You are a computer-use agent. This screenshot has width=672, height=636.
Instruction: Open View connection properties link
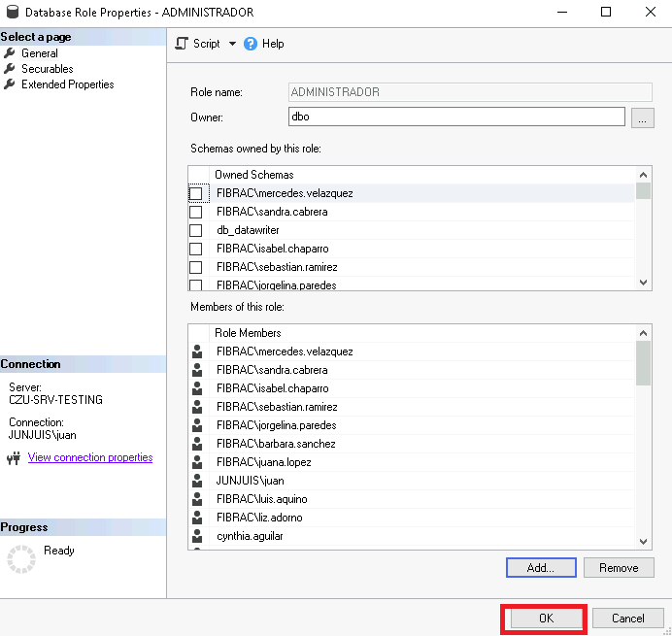point(90,457)
